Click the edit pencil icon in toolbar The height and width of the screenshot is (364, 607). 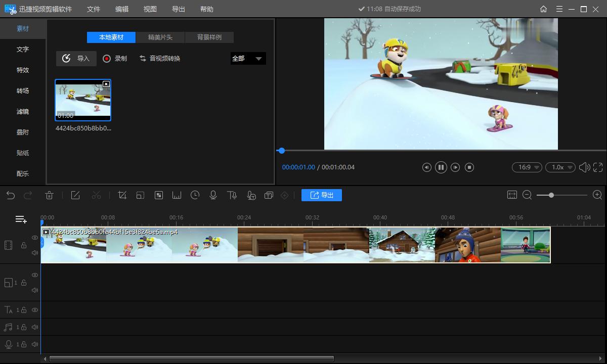(x=75, y=195)
